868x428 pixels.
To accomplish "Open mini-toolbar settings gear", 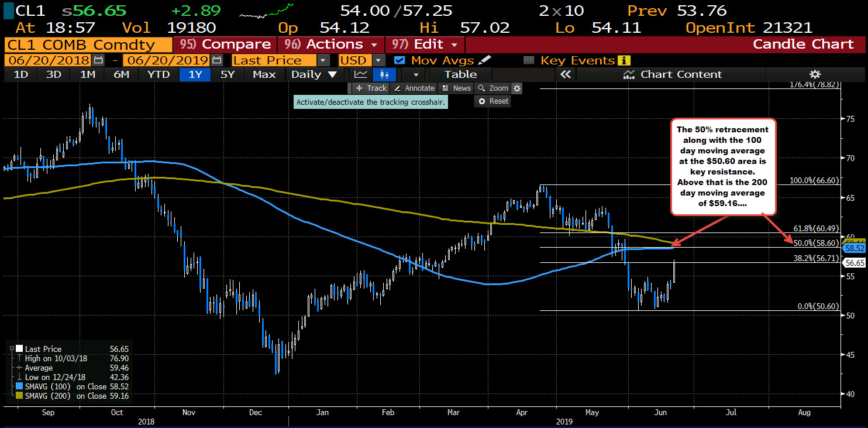I will pyautogui.click(x=516, y=88).
